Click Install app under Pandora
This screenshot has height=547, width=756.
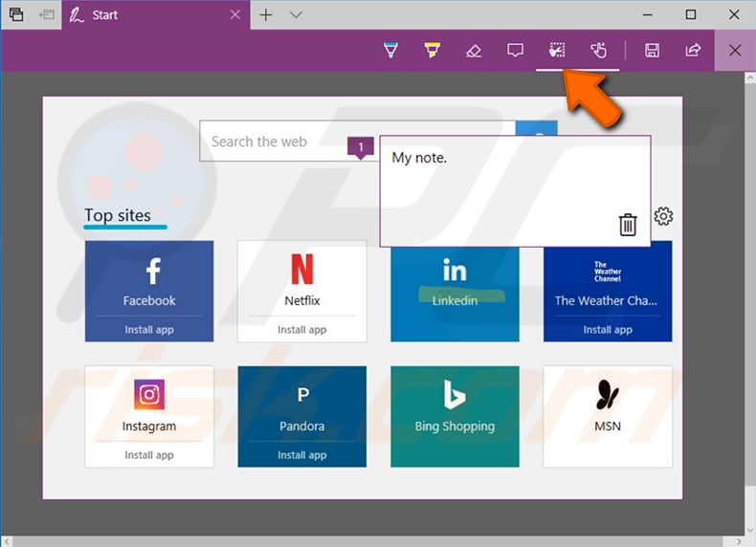click(x=301, y=455)
